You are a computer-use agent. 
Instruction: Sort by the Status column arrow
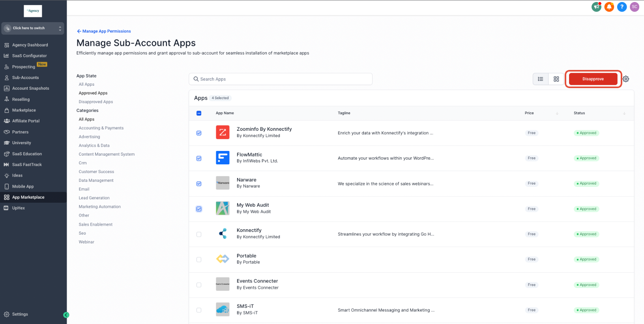point(624,113)
